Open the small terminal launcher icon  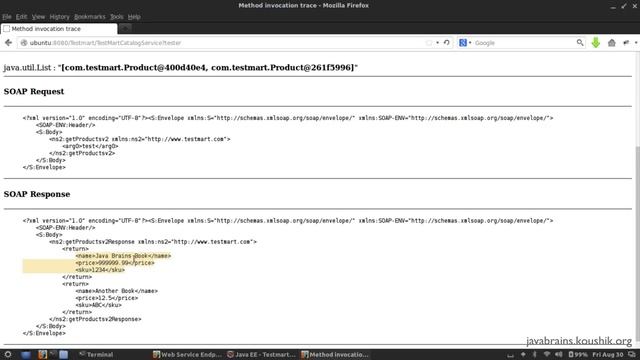[52, 353]
